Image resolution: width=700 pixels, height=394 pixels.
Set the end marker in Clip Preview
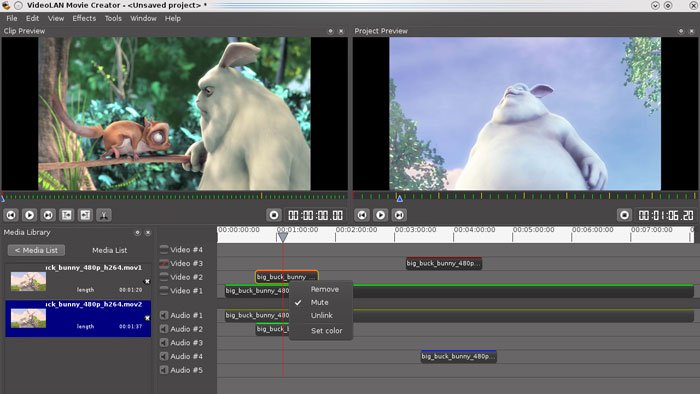[85, 215]
